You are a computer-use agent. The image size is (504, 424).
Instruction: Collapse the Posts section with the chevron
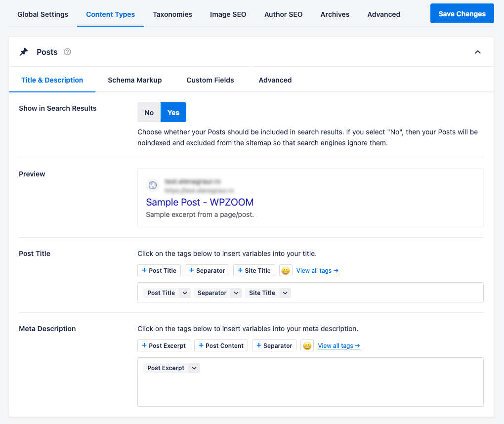(x=478, y=52)
